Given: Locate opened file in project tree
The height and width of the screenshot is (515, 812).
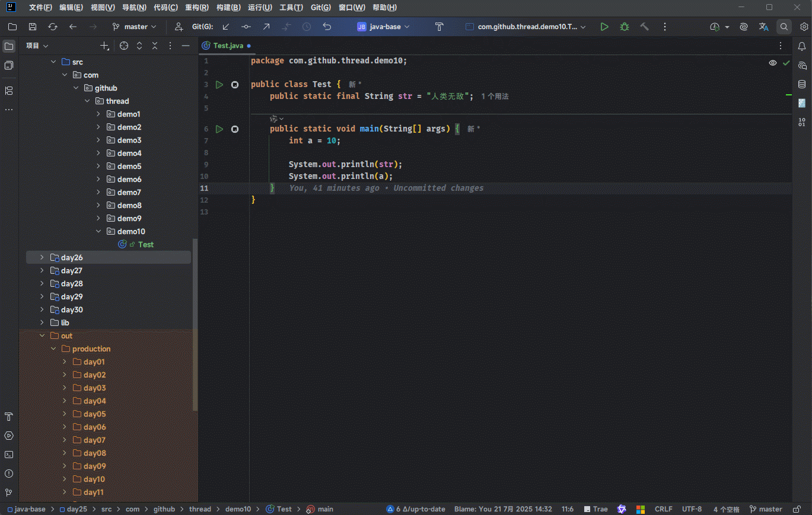Looking at the screenshot, I should (123, 46).
